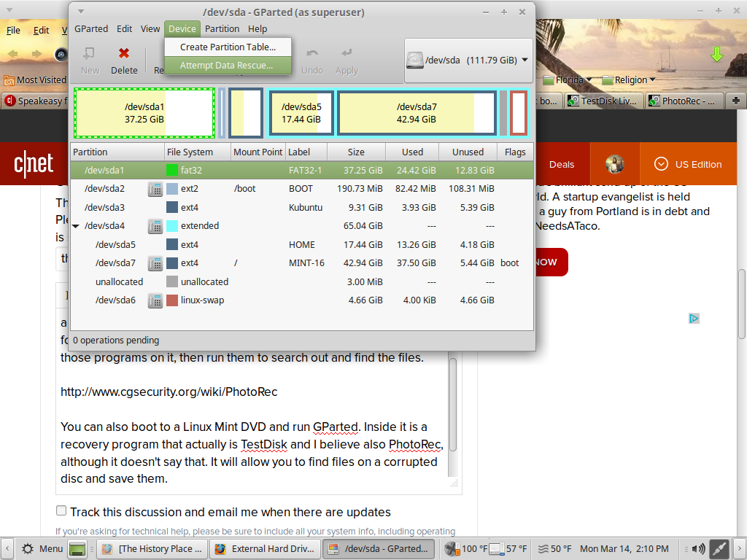Click the CNET logo
The width and height of the screenshot is (747, 560).
tap(34, 165)
